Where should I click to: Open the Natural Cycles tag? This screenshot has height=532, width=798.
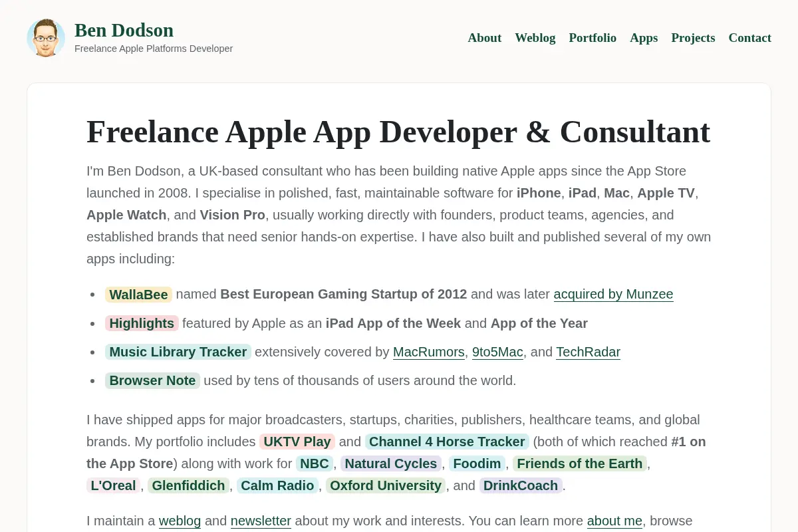[391, 464]
